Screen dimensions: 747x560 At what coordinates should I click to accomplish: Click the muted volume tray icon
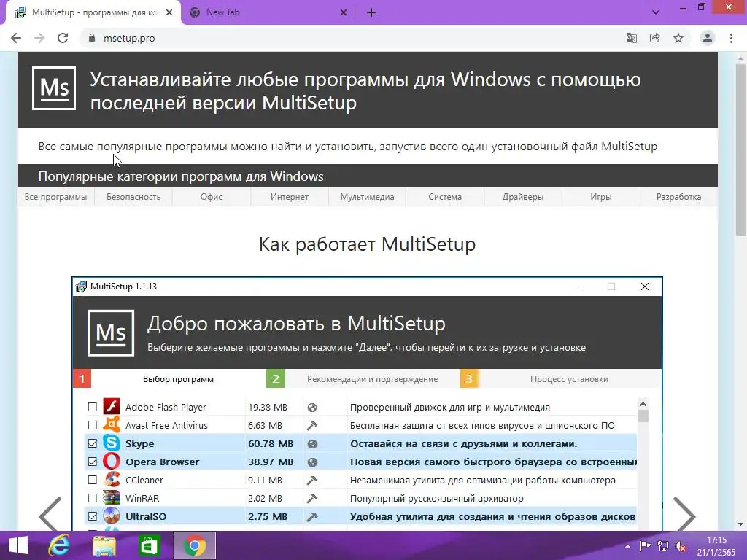[x=681, y=546]
